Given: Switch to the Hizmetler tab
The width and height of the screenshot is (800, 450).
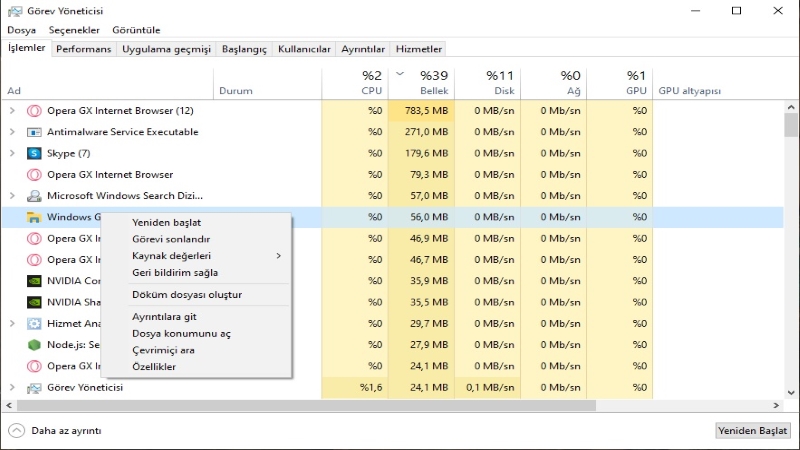Looking at the screenshot, I should [419, 49].
